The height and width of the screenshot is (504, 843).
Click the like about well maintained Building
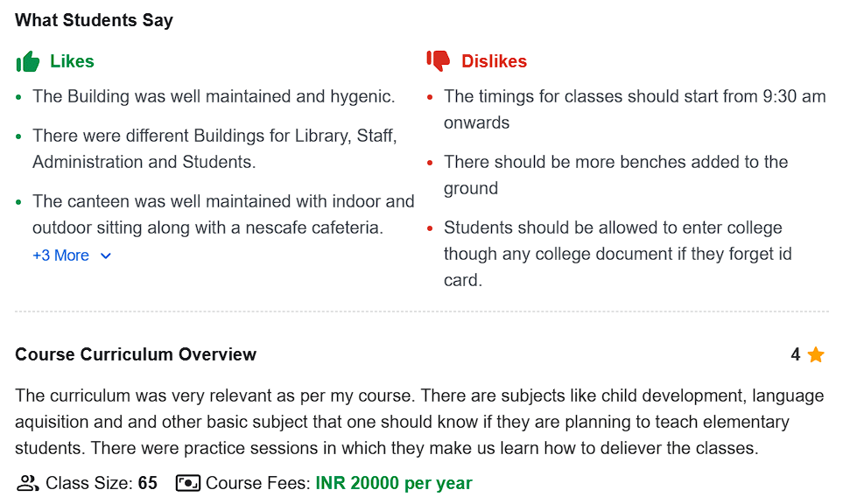214,96
